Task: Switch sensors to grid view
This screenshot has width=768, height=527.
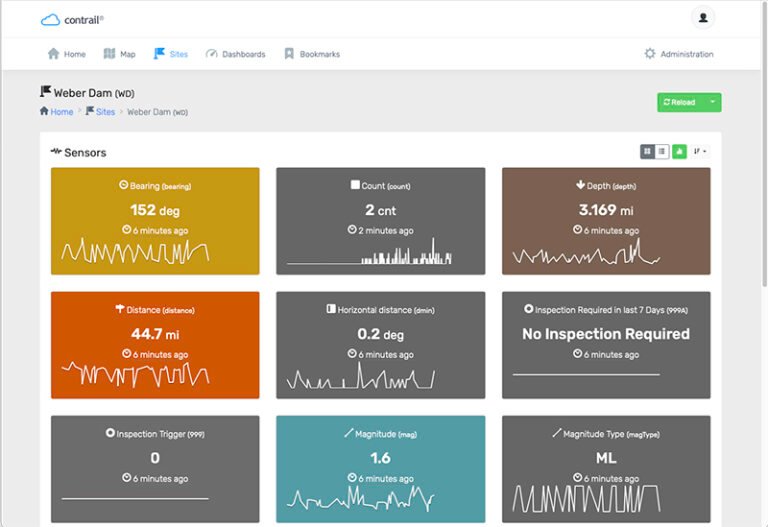Action: click(647, 151)
